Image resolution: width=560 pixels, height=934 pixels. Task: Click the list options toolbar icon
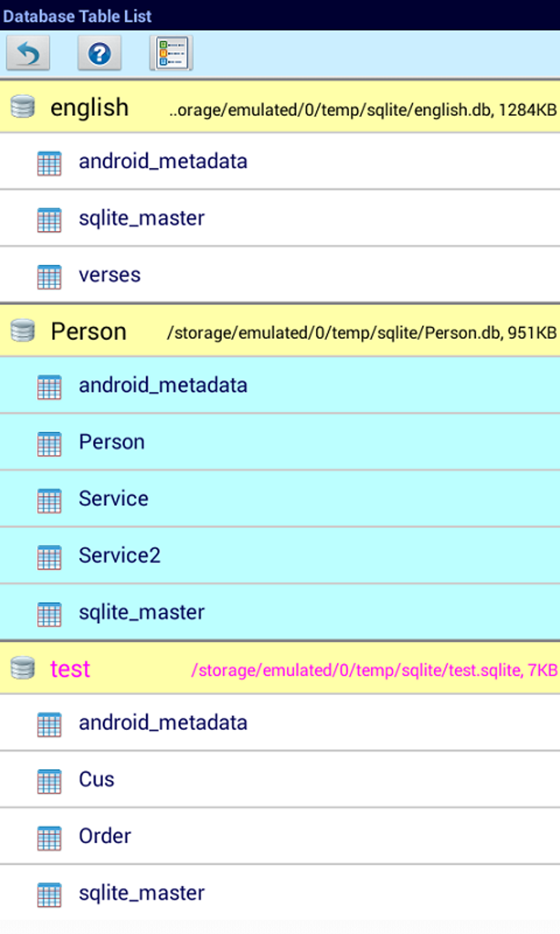click(x=171, y=53)
